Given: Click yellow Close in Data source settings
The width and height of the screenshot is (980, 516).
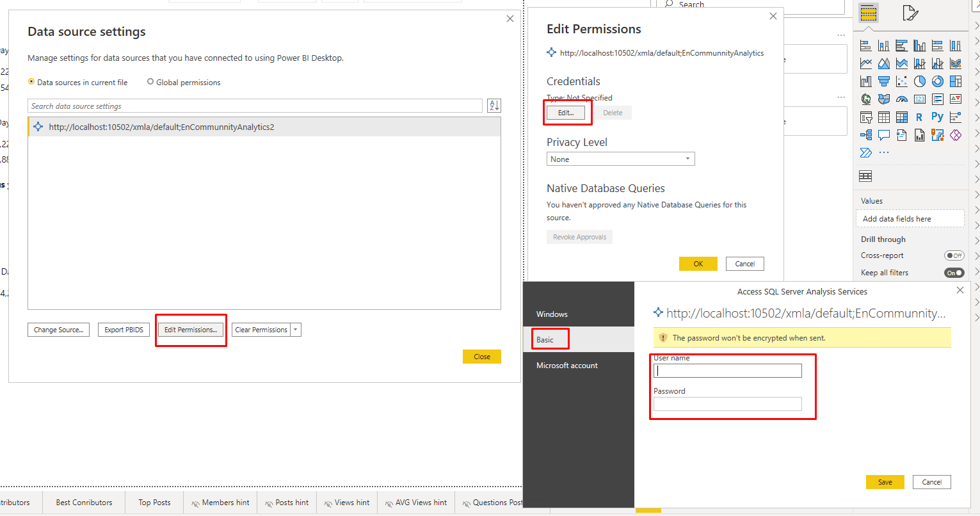Looking at the screenshot, I should point(482,357).
